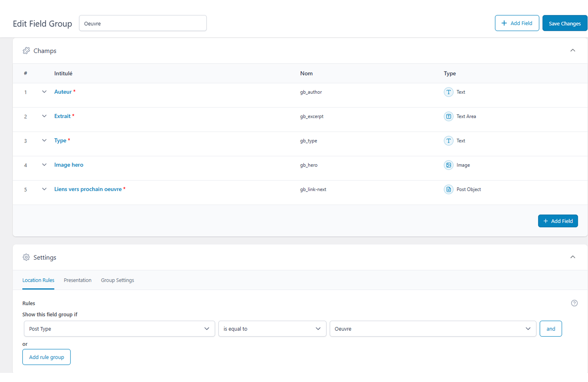Click the Text type icon for gb_author

(448, 92)
